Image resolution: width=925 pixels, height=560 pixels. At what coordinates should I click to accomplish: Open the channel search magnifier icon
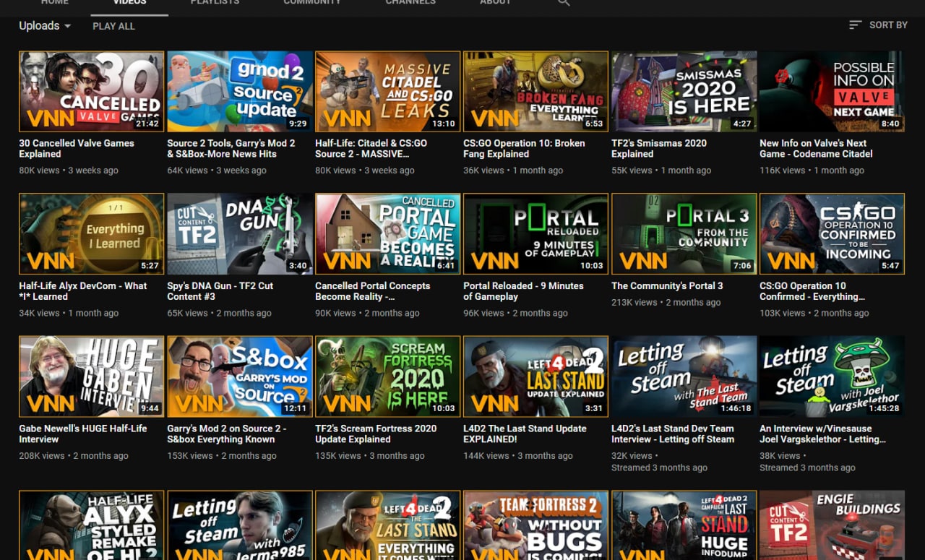click(564, 3)
